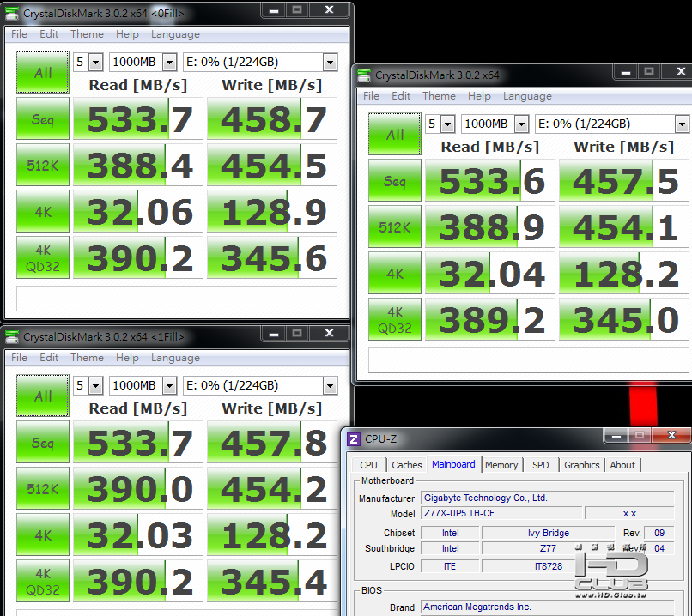Image resolution: width=692 pixels, height=616 pixels.
Task: Open test count dropdown in 1Fill window
Action: tap(96, 386)
